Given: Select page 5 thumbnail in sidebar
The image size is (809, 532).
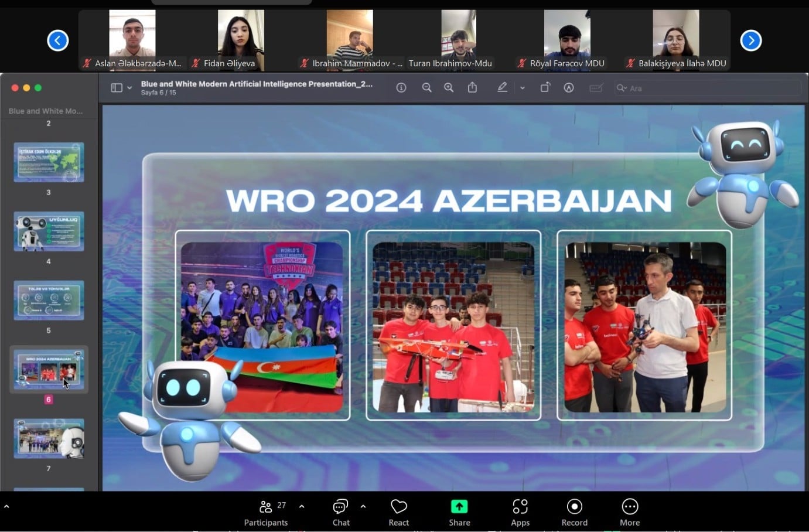Looking at the screenshot, I should tap(49, 301).
